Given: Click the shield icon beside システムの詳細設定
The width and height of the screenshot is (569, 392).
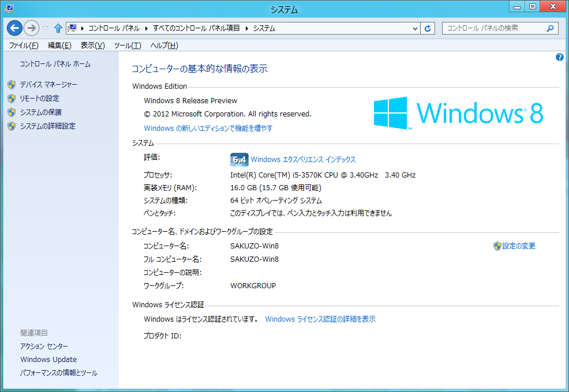Looking at the screenshot, I should (x=12, y=126).
